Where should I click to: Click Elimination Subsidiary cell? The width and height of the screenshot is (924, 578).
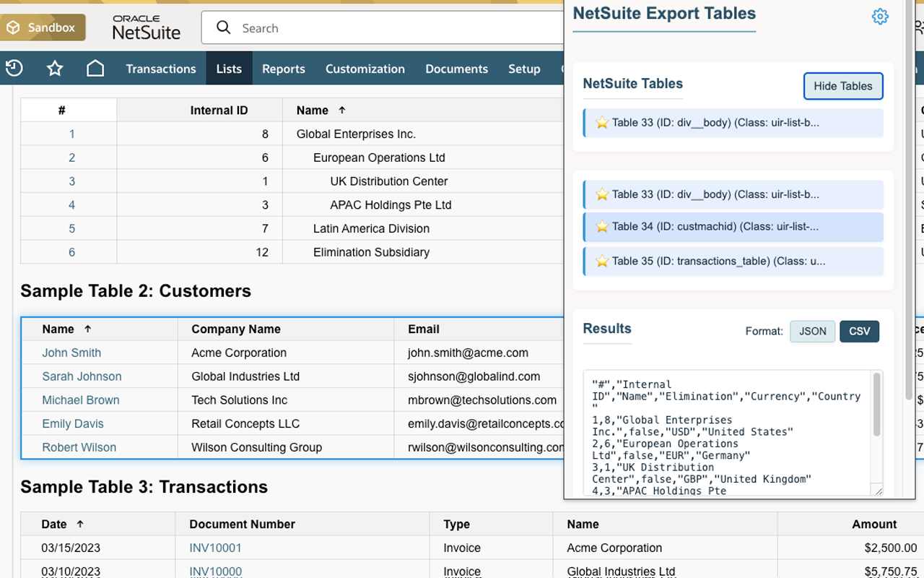371,252
